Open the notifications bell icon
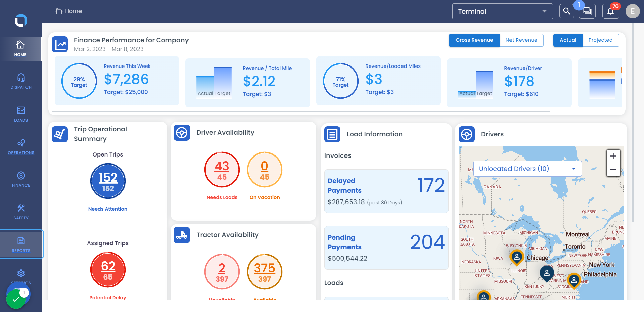The image size is (644, 312). 611,11
